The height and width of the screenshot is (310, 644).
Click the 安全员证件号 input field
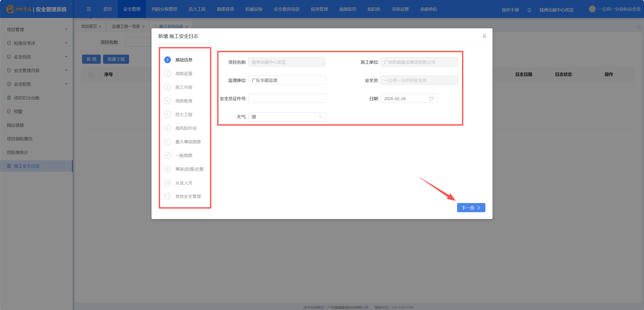[287, 98]
